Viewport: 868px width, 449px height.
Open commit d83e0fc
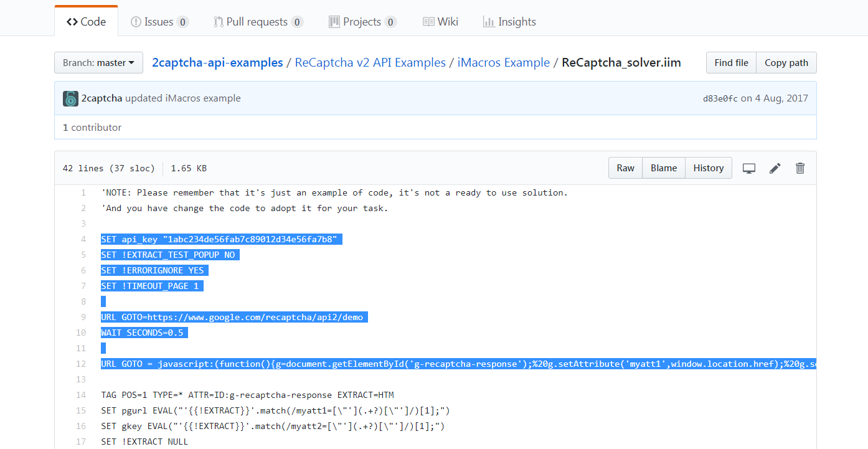click(x=720, y=98)
